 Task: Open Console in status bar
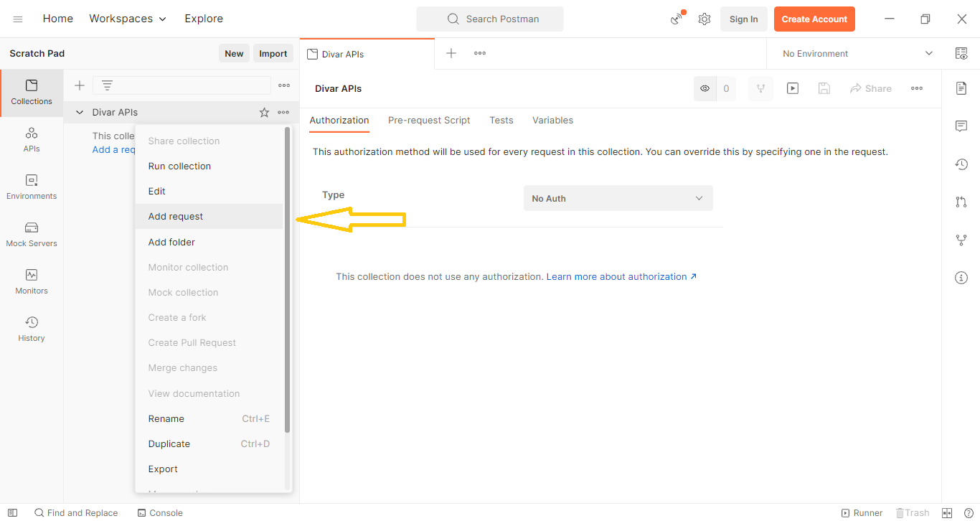(160, 513)
